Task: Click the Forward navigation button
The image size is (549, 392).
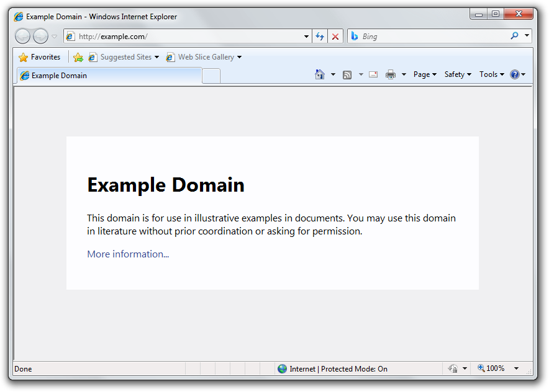Action: tap(40, 37)
